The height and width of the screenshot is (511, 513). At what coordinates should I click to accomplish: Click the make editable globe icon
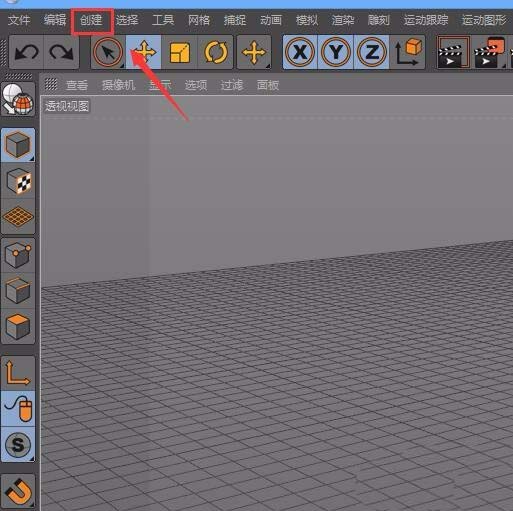coord(18,99)
